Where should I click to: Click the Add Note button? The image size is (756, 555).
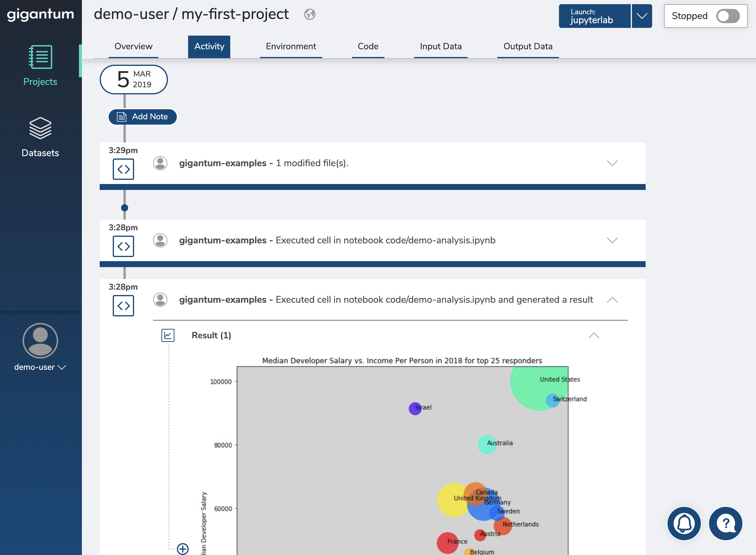point(142,117)
